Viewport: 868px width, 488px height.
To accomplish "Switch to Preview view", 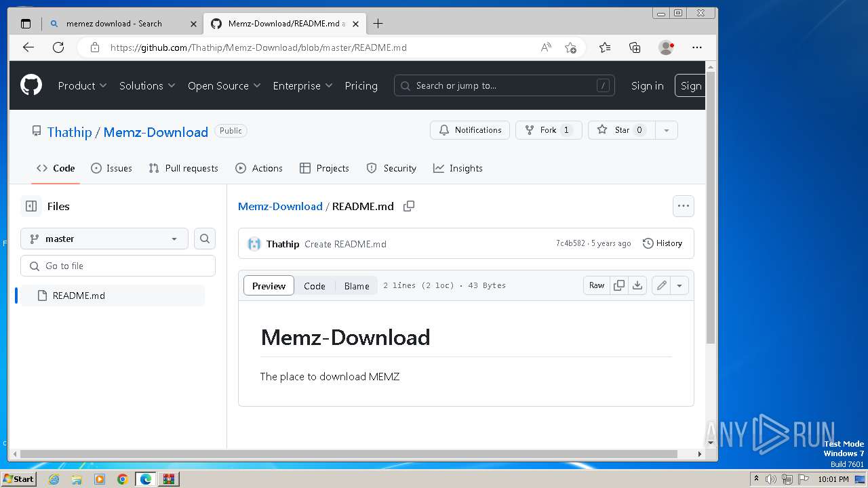I will pyautogui.click(x=269, y=285).
